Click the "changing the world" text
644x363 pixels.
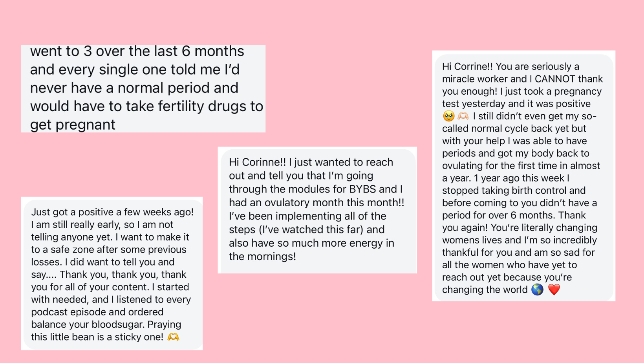[x=485, y=290]
